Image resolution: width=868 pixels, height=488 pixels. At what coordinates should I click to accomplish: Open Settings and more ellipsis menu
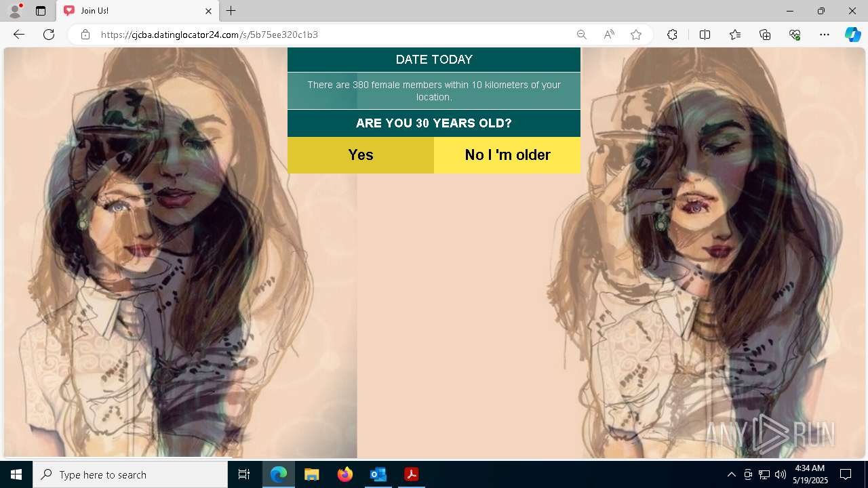(x=825, y=35)
